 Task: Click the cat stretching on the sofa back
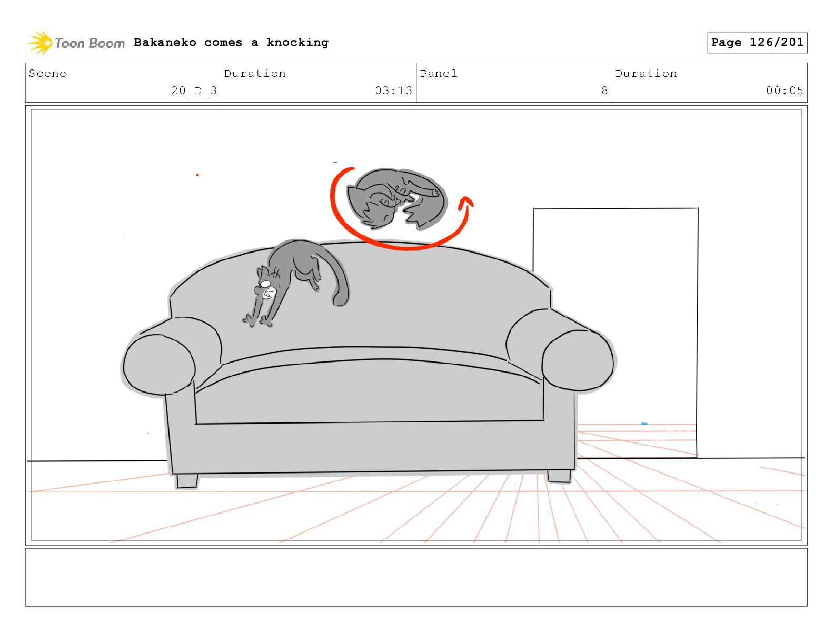pyautogui.click(x=296, y=282)
